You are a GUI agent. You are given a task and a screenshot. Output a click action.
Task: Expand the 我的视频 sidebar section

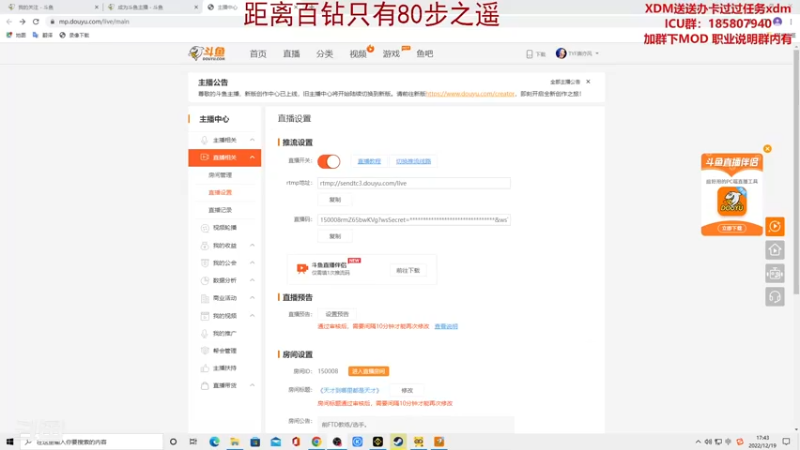pos(252,316)
